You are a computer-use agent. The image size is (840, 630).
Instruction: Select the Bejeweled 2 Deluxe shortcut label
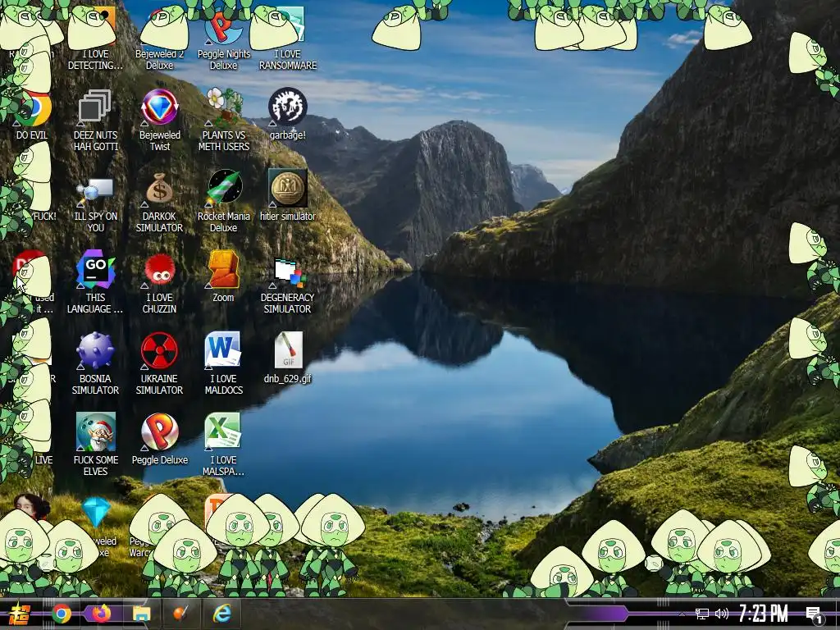(x=159, y=59)
